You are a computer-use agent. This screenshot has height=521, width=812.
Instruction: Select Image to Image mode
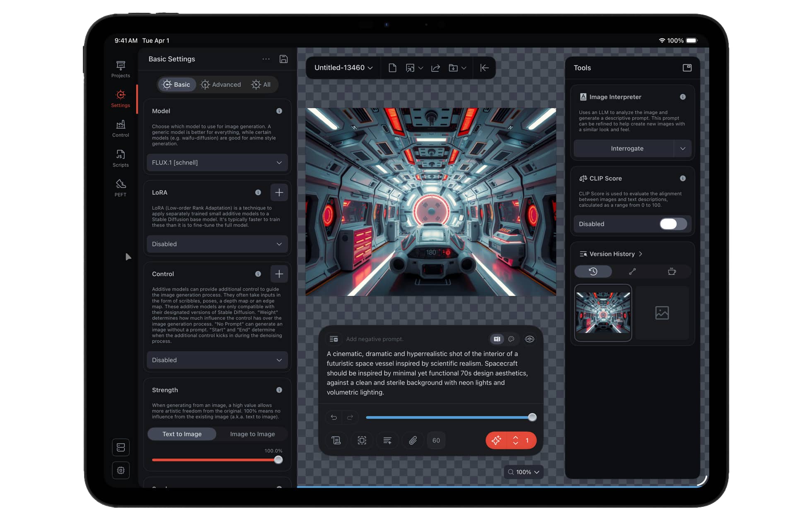(252, 434)
